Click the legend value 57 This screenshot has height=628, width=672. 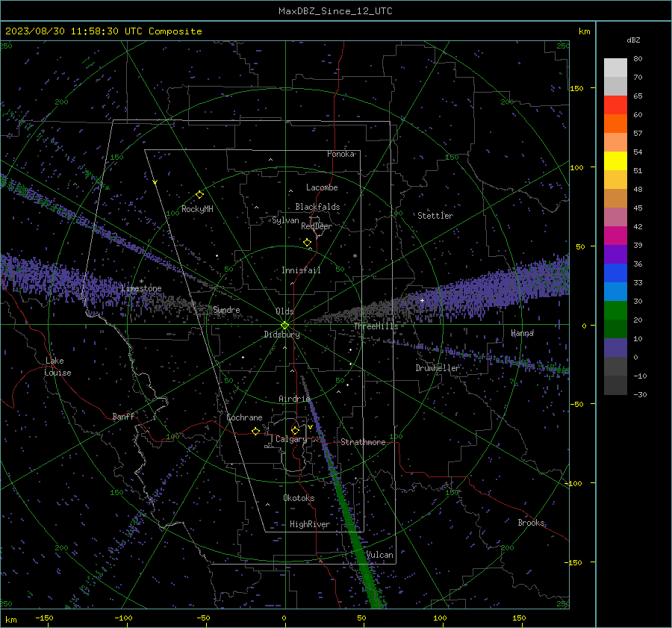coord(638,134)
